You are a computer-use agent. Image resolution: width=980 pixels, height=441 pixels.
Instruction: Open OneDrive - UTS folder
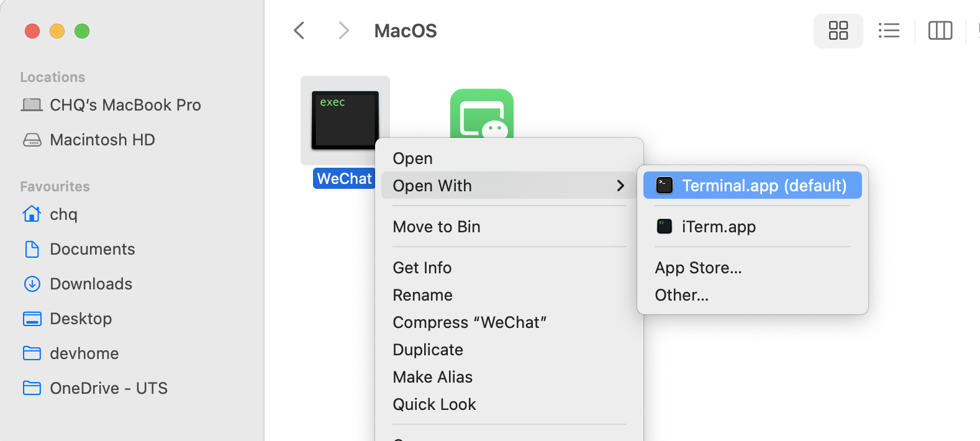(x=108, y=388)
